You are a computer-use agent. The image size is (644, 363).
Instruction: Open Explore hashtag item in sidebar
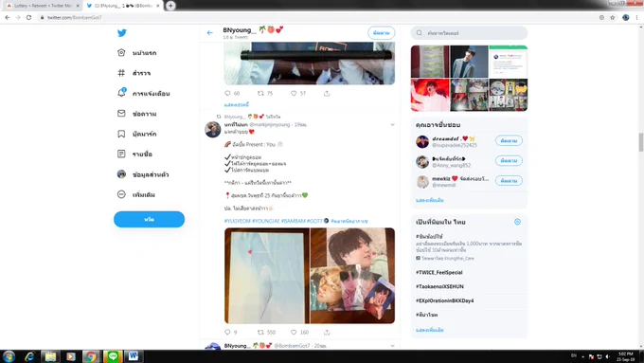tap(134, 73)
